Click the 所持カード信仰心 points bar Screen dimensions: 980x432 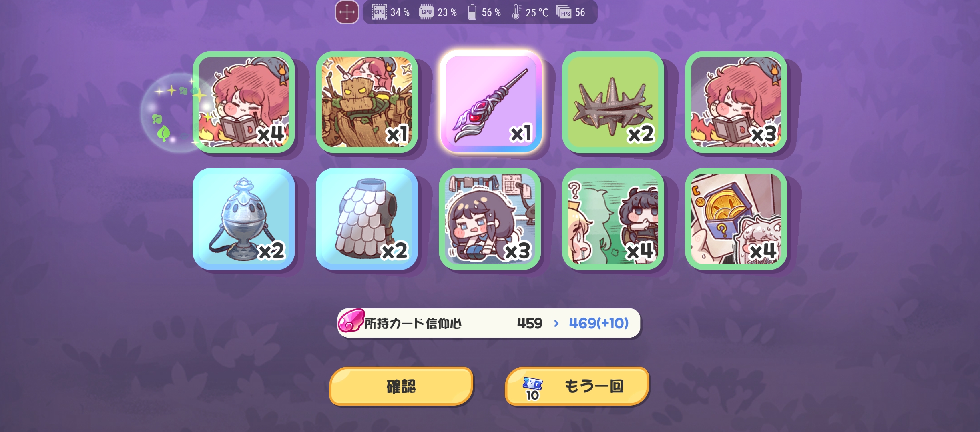tap(489, 323)
